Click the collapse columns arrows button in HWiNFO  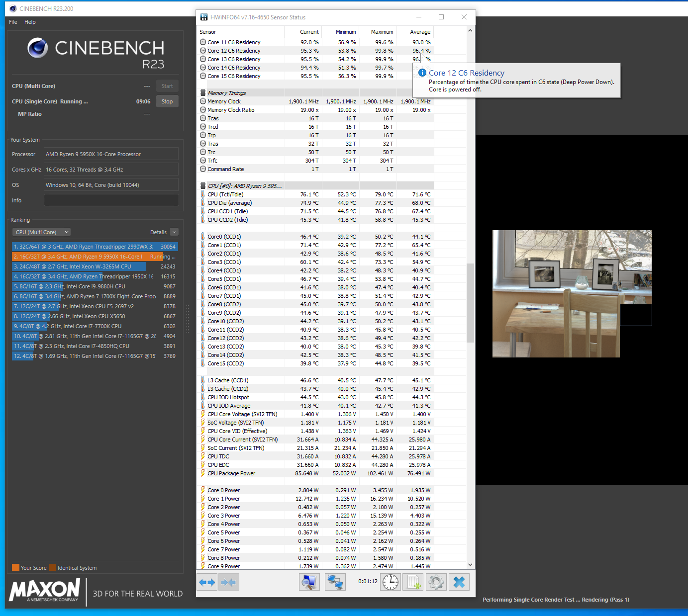[x=228, y=582]
